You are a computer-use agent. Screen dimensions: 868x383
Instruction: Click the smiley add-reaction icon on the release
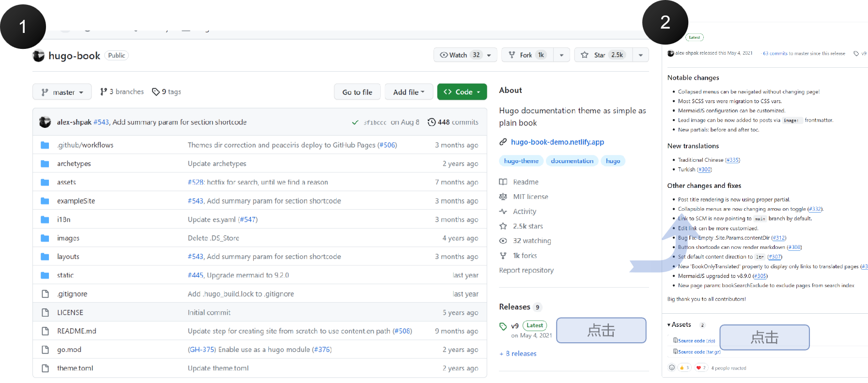click(x=672, y=368)
